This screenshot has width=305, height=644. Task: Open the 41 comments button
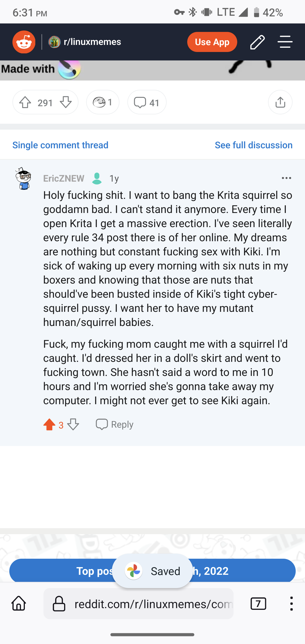(147, 103)
